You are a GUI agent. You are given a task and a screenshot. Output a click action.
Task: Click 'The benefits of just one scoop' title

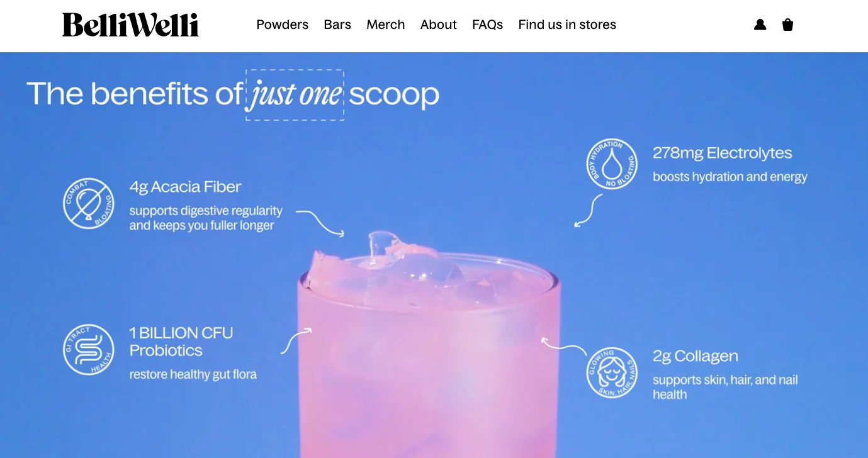pyautogui.click(x=233, y=94)
